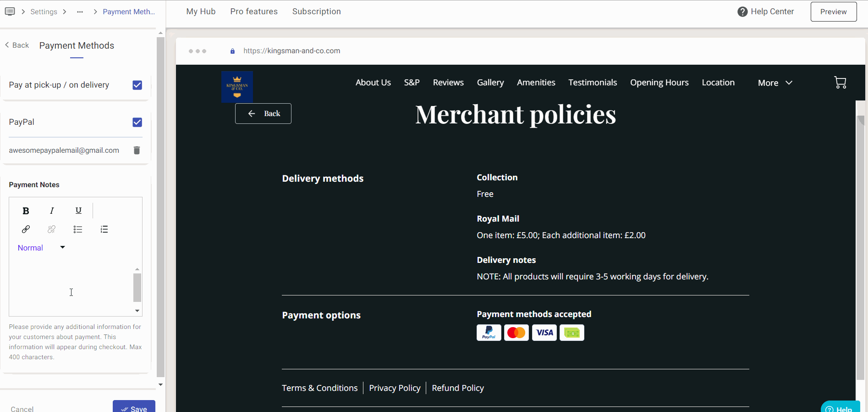Open the Amenities page
This screenshot has width=868, height=412.
(536, 83)
